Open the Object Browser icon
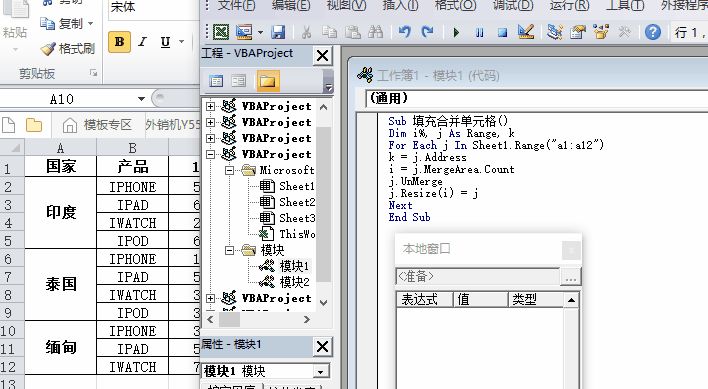 pos(601,32)
